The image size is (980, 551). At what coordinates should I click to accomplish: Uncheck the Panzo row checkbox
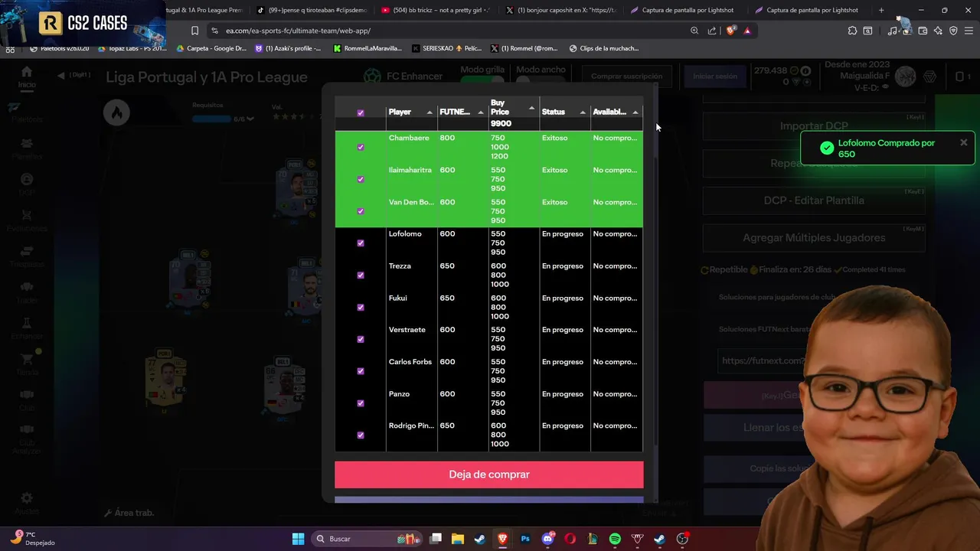(x=361, y=403)
